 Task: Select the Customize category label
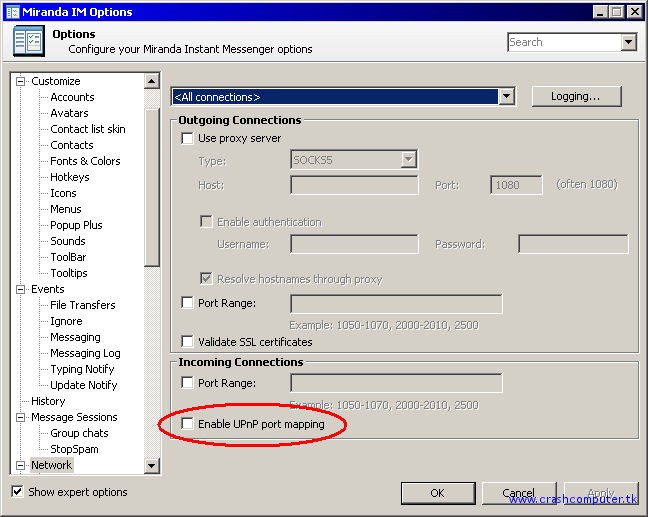pos(56,81)
